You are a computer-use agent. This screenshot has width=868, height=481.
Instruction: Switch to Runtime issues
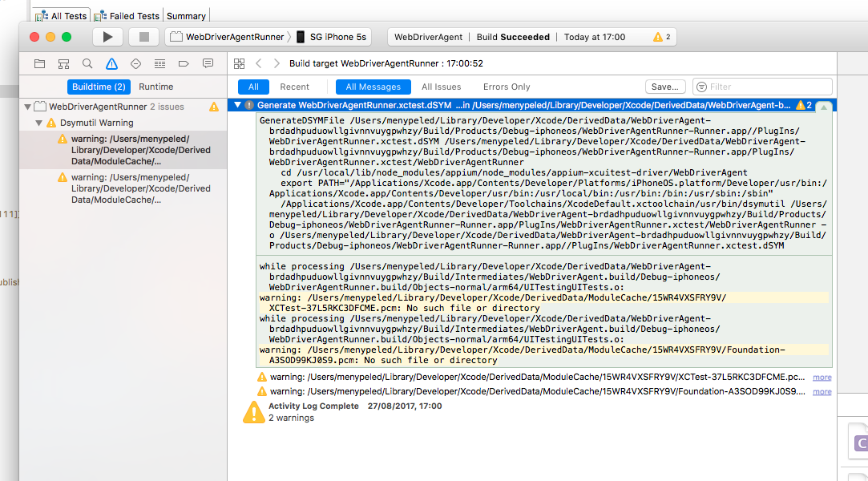(x=156, y=87)
